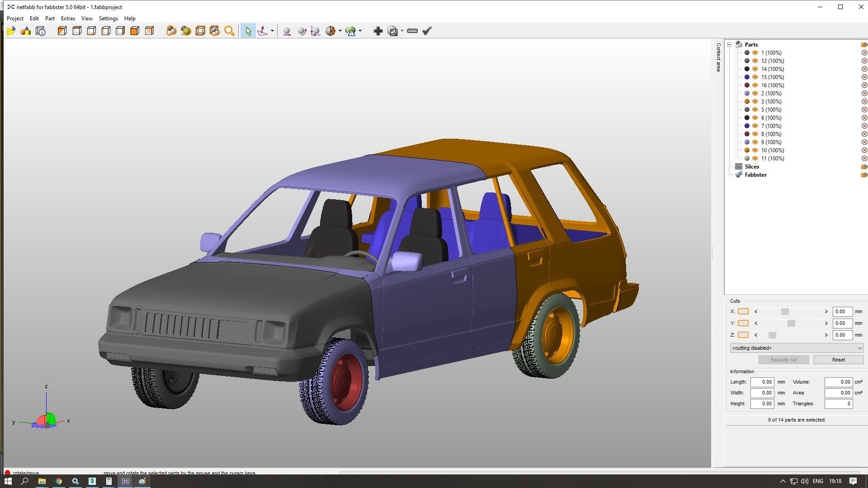
Task: Click the first orange-faced view cube icon
Action: click(x=62, y=31)
